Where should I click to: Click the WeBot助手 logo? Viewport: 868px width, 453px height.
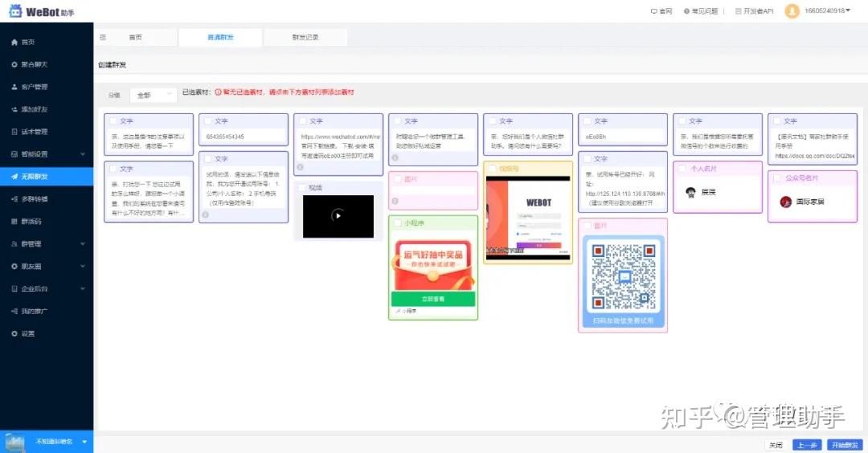pos(42,11)
